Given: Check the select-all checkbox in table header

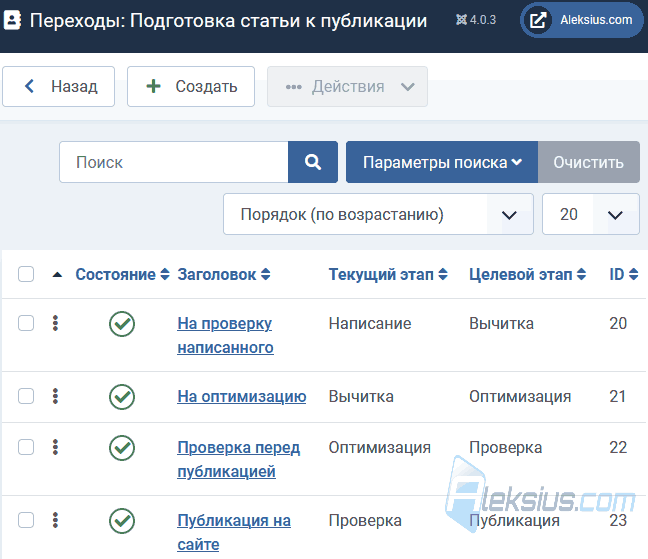Looking at the screenshot, I should 26,274.
